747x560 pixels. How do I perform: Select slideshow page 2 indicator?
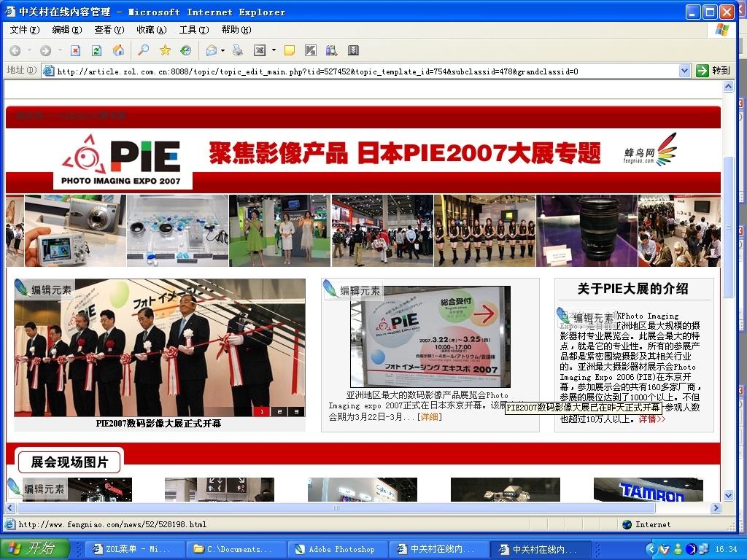tap(279, 411)
